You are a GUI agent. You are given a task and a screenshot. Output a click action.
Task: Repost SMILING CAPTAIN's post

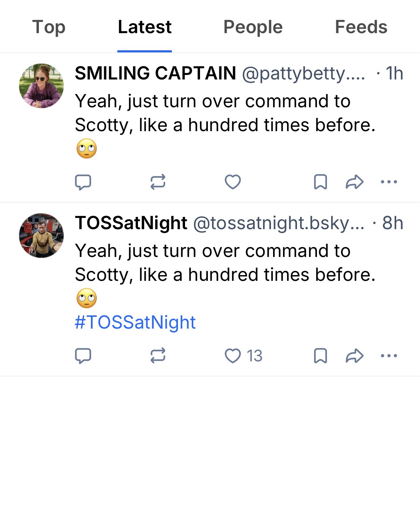point(158,182)
